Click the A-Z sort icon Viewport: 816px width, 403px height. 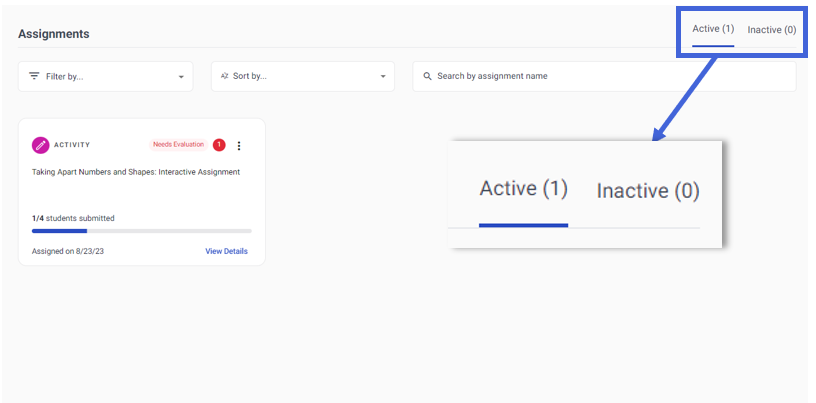pyautogui.click(x=224, y=76)
